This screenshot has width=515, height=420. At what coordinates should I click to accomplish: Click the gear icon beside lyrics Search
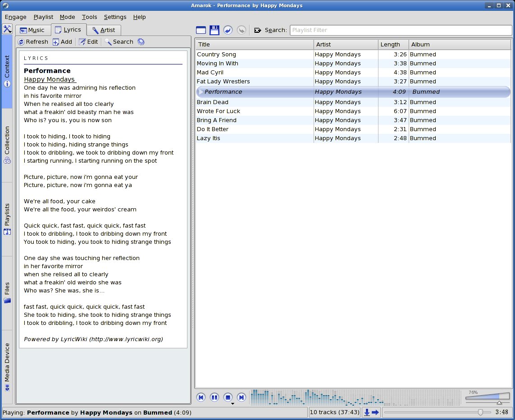pos(141,42)
